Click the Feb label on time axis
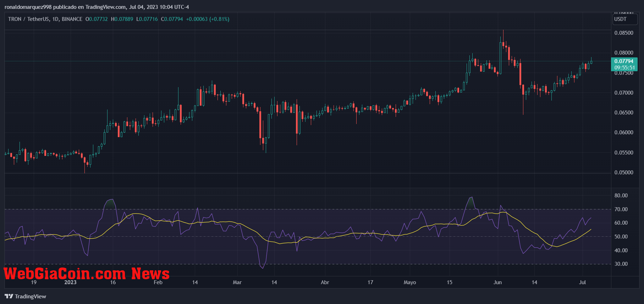The width and height of the screenshot is (644, 304). pos(158,282)
